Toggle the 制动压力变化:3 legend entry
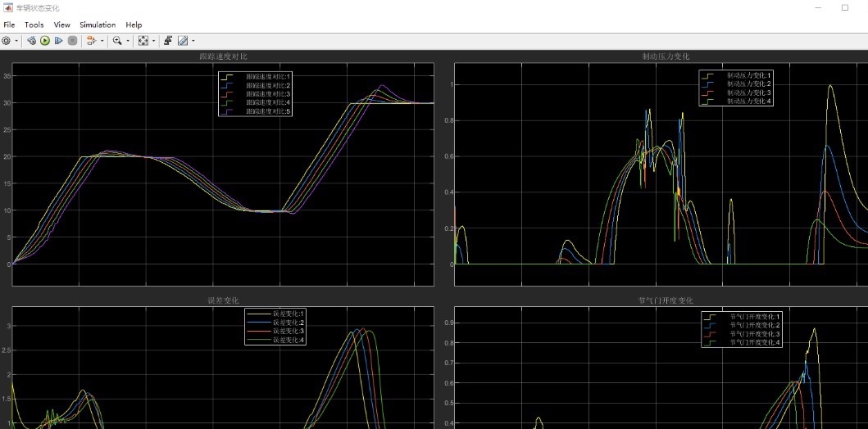The width and height of the screenshot is (868, 429). tap(736, 93)
